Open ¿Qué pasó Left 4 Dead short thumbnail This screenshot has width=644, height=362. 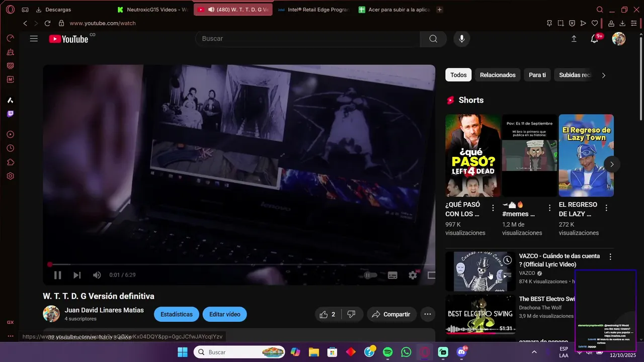pos(473,155)
